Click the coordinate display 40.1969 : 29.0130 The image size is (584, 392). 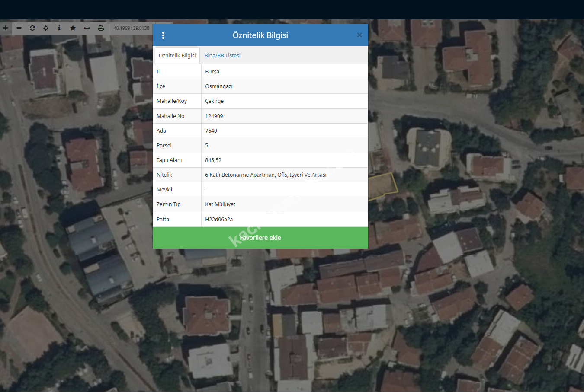point(131,28)
